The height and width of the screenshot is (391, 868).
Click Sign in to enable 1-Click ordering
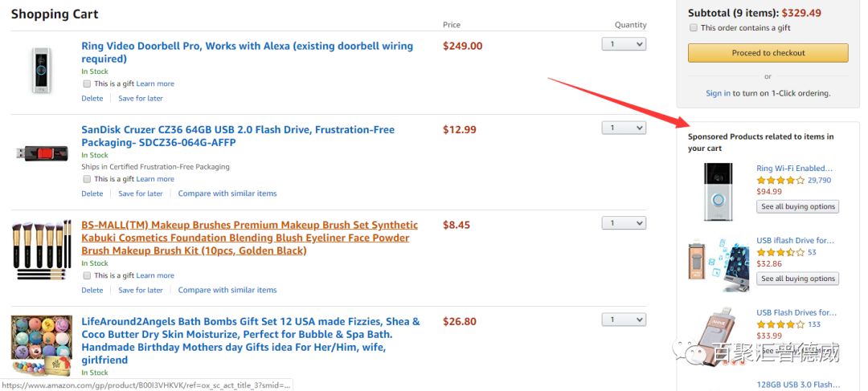(718, 93)
